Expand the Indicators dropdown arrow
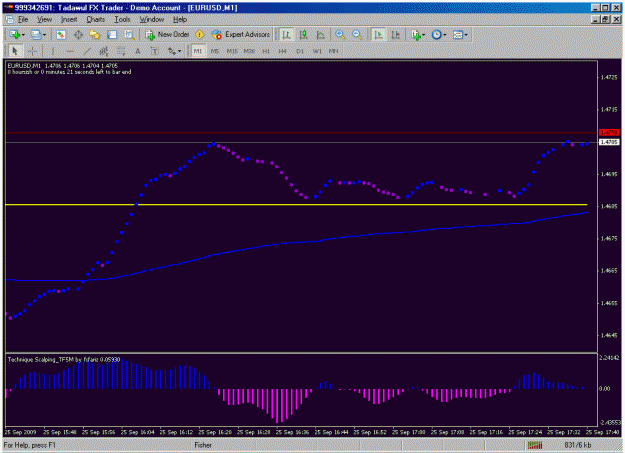Viewport: 625px width, 453px height. [424, 35]
